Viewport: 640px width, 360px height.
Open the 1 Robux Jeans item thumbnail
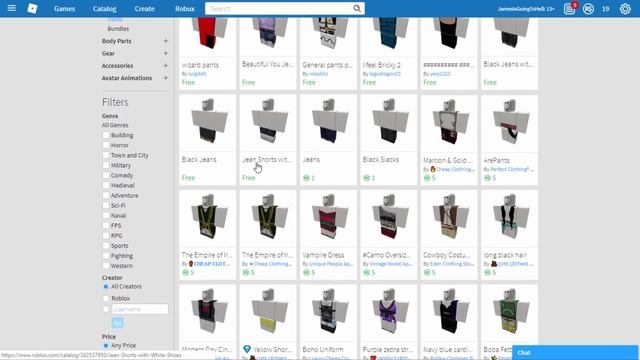[328, 123]
